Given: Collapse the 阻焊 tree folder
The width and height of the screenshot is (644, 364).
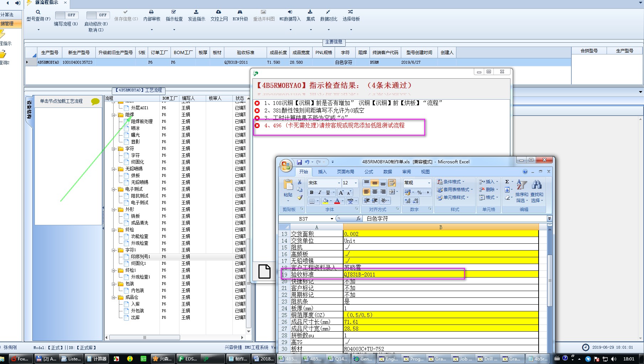Looking at the screenshot, I should tap(114, 115).
